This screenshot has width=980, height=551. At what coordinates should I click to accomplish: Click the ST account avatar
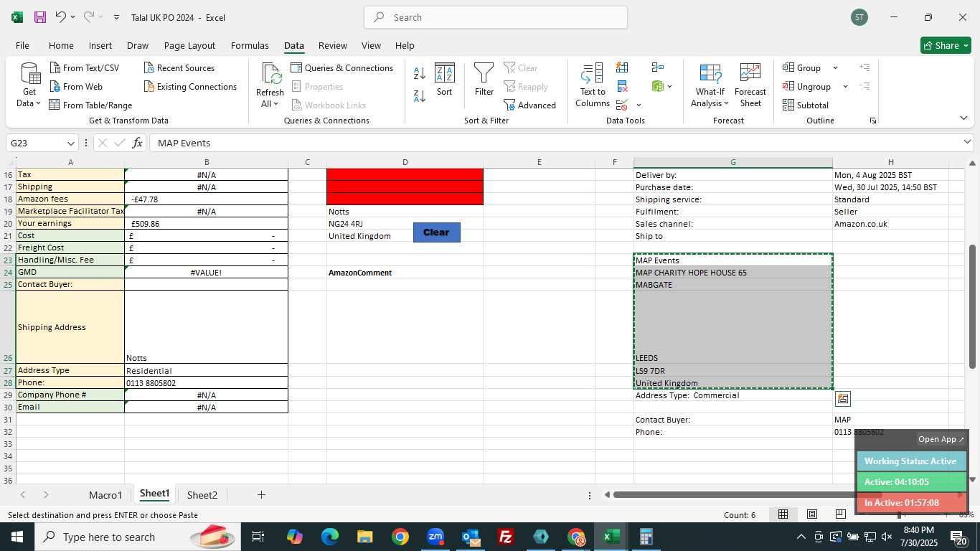[859, 17]
